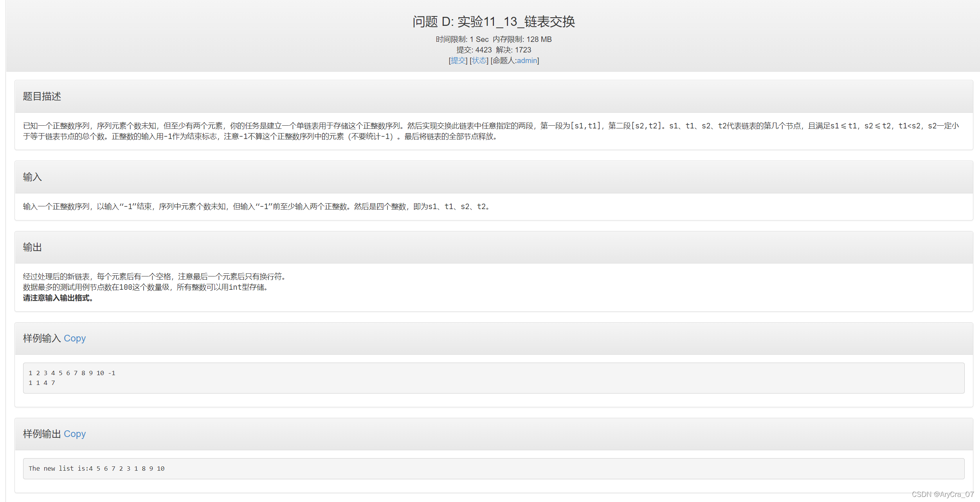980x502 pixels.
Task: Copy the sample output via Copy link
Action: (74, 434)
